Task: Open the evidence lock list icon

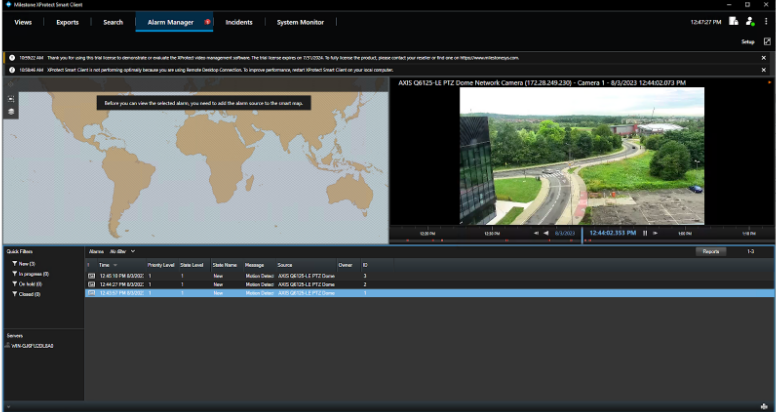Action: 733,21
